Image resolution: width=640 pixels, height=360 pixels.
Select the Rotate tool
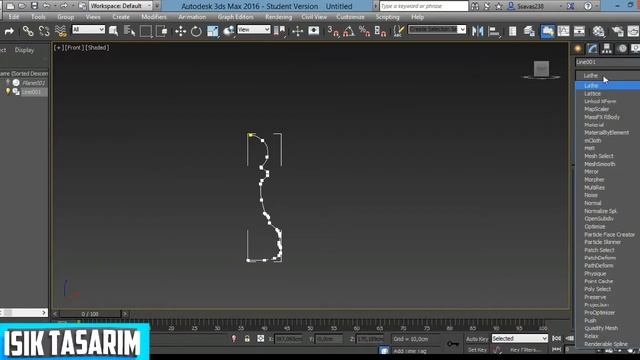pos(196,31)
